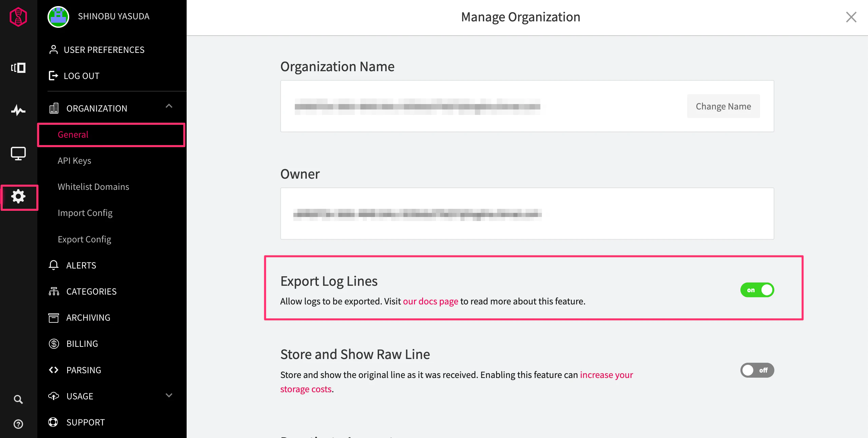The width and height of the screenshot is (868, 438).
Task: Click the Parsing code brackets icon
Action: (x=54, y=370)
